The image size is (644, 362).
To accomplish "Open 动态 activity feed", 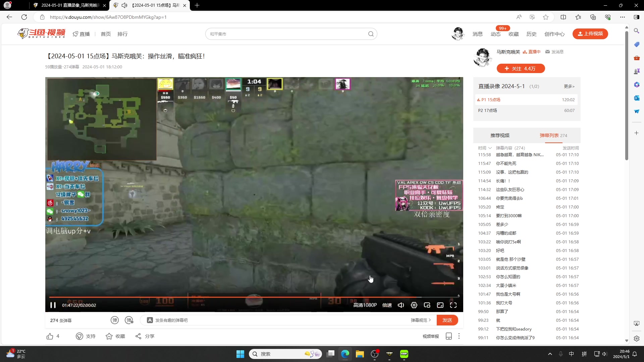I will pos(495,34).
